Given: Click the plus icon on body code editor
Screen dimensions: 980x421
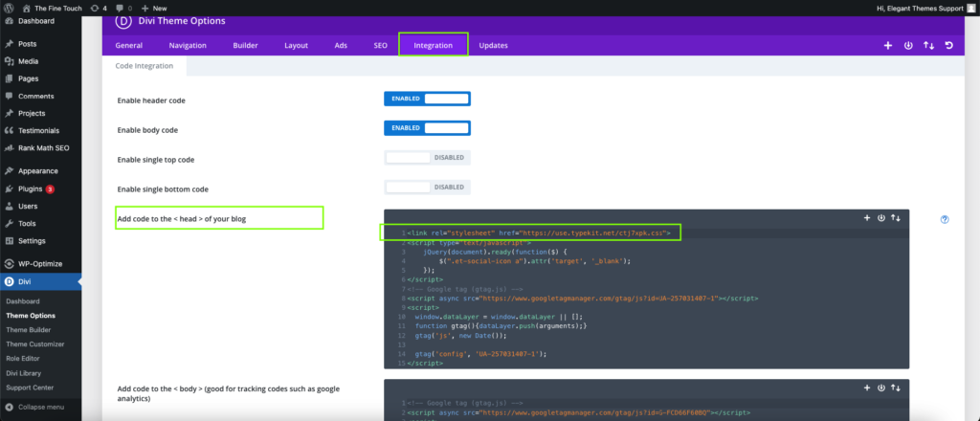Looking at the screenshot, I should point(867,388).
